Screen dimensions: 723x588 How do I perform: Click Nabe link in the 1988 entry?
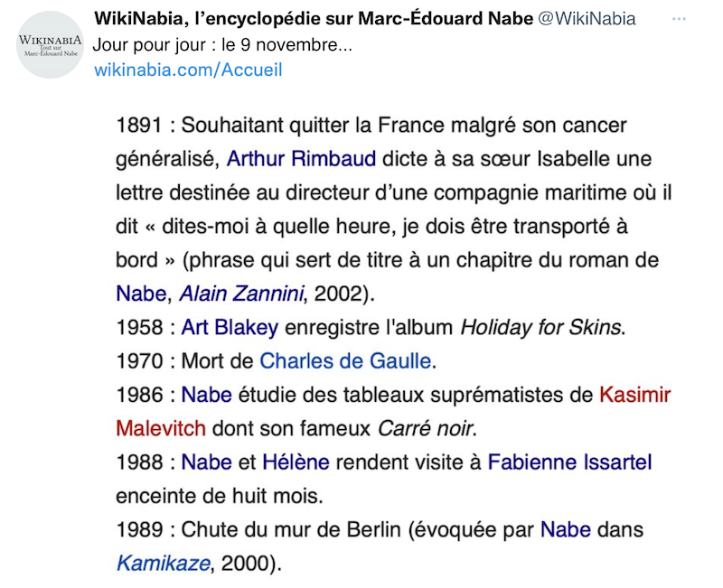[207, 462]
